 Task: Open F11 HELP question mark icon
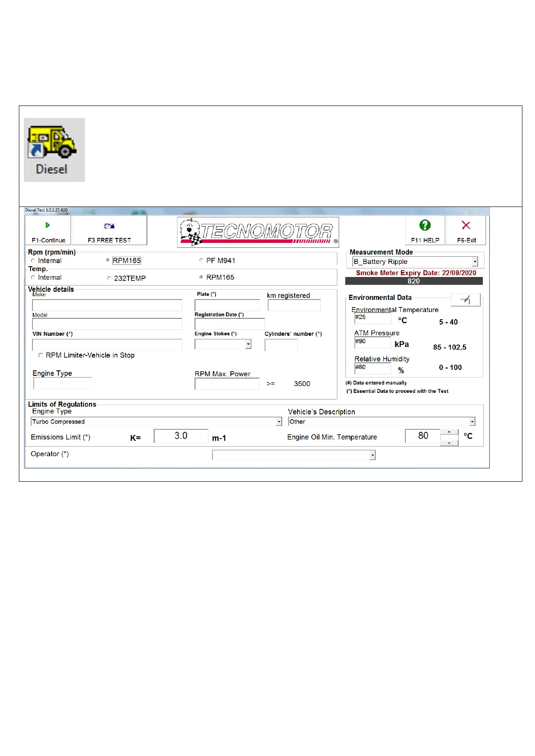425,225
